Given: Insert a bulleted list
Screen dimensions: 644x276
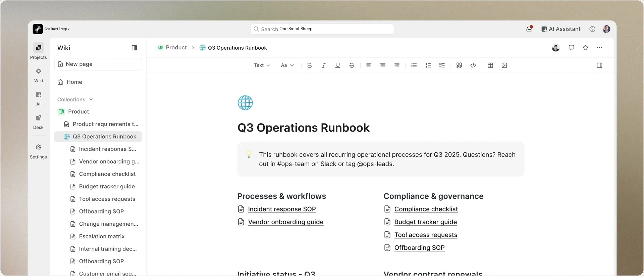Looking at the screenshot, I should tap(414, 65).
